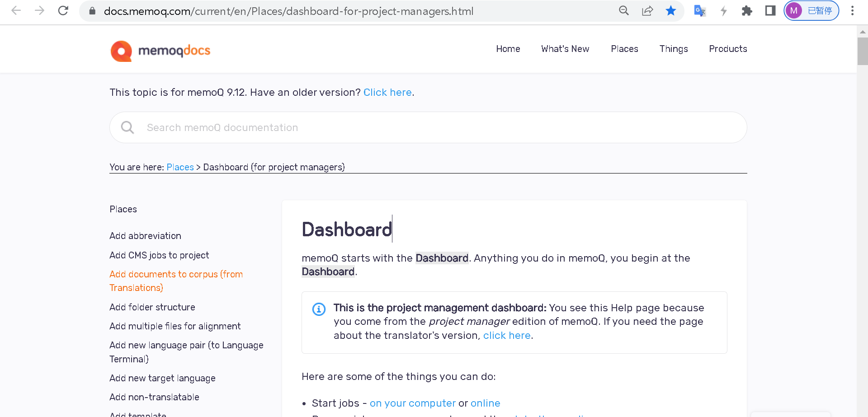
Task: Open Add non-translatable sidebar link
Action: [x=154, y=397]
